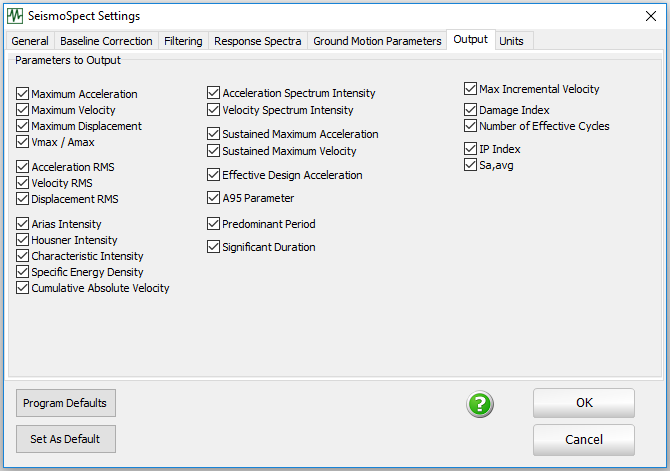The width and height of the screenshot is (670, 471).
Task: Disable the Predominant Period output
Action: tap(214, 224)
